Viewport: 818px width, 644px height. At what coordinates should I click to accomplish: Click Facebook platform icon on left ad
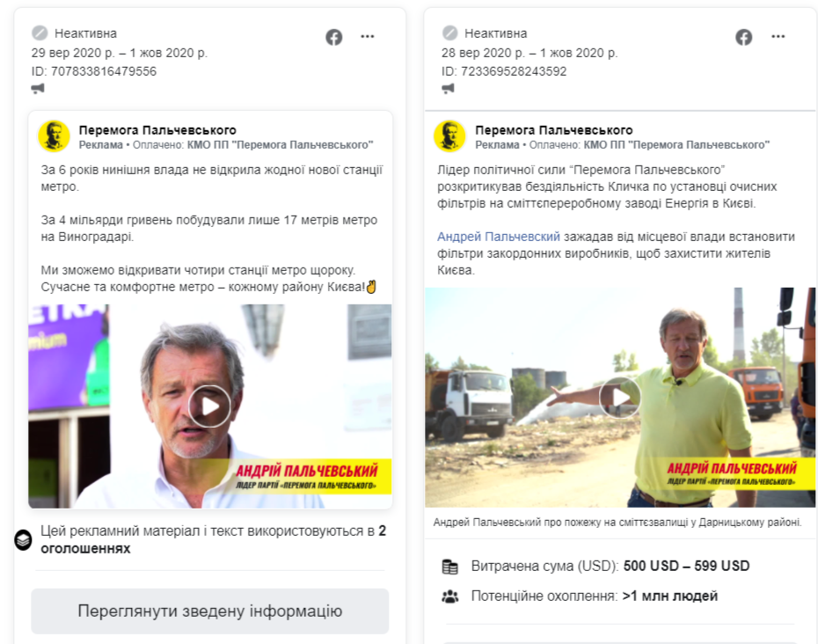(334, 37)
